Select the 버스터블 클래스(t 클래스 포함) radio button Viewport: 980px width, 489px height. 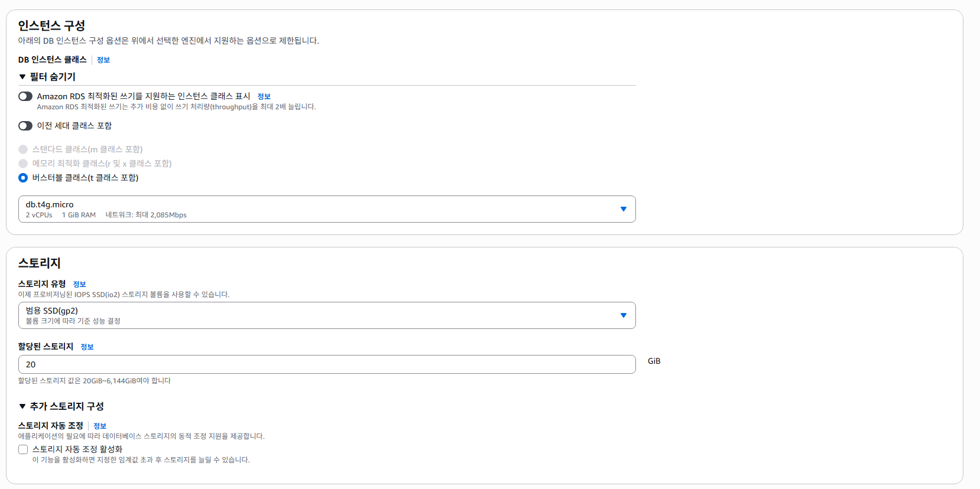click(23, 178)
